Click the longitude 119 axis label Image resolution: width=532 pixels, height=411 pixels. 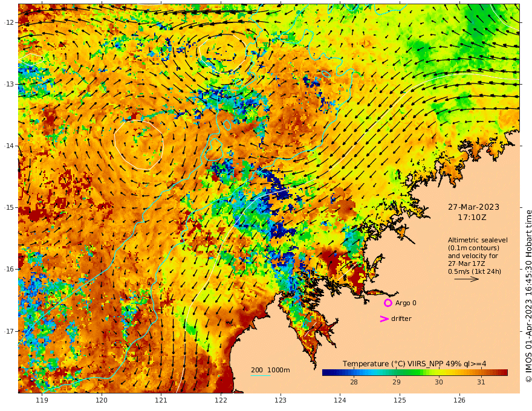42,400
